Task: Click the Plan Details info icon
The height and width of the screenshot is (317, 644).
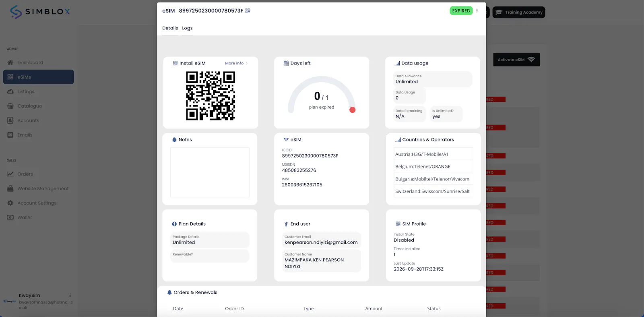Action: point(174,224)
